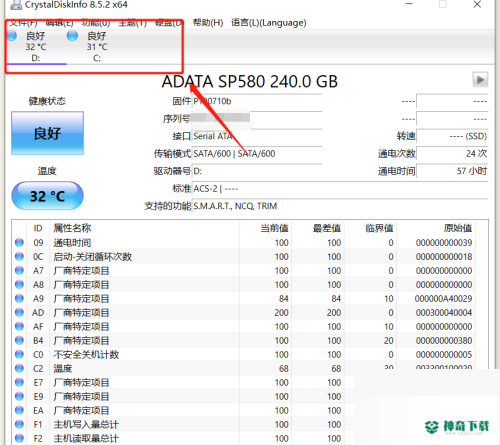Viewport: 500px width, 445px height.
Task: Click the 良好 health status button
Action: (x=47, y=133)
